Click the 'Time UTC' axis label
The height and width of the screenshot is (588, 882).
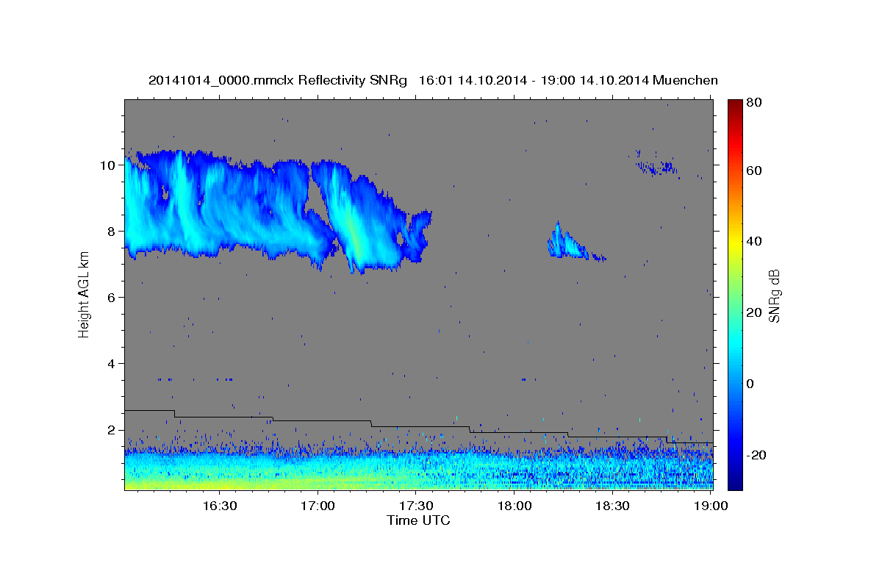tap(418, 520)
